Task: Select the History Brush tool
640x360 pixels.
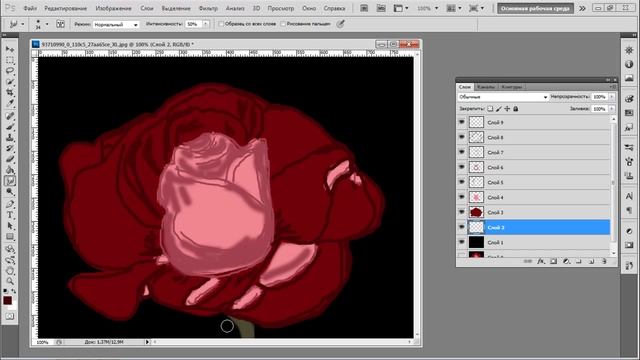Action: (10, 148)
